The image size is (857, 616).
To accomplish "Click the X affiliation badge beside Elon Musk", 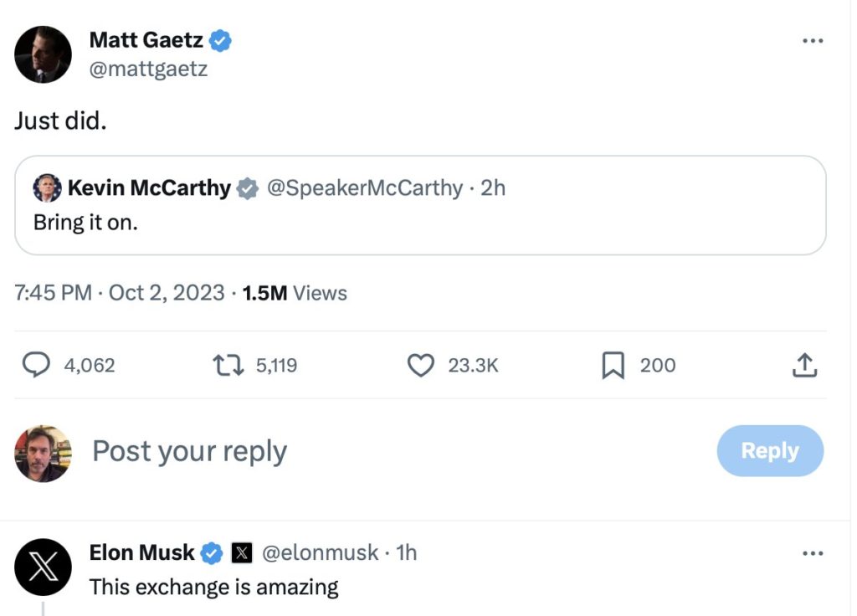I will (x=241, y=552).
